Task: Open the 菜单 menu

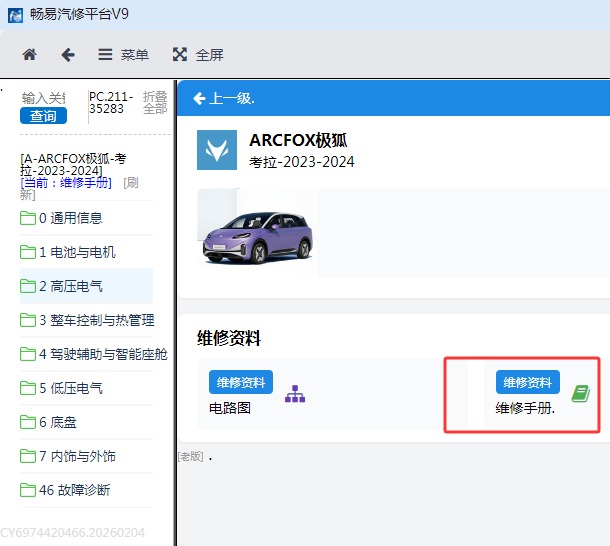Action: (x=123, y=54)
